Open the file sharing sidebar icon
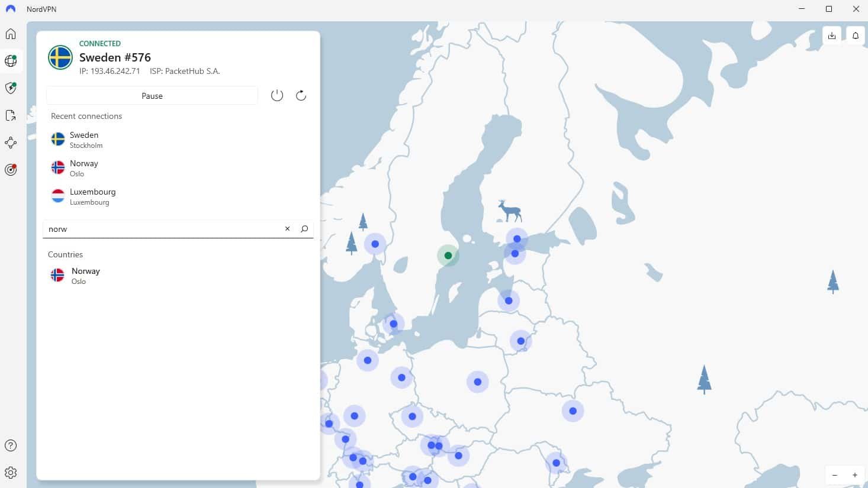The width and height of the screenshot is (868, 488). point(11,115)
